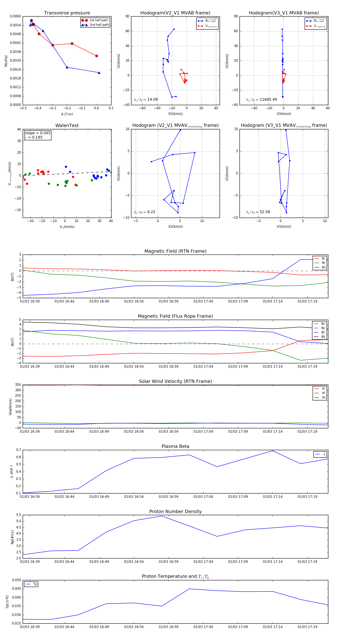Click the βp legend in Plasma Beta plot
The height and width of the screenshot is (644, 351).
pos(321,454)
